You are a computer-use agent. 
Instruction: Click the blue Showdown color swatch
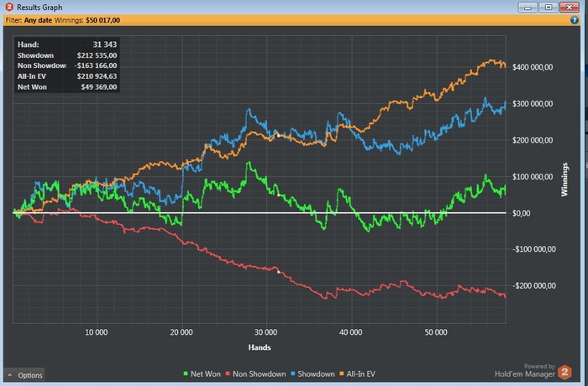point(293,373)
